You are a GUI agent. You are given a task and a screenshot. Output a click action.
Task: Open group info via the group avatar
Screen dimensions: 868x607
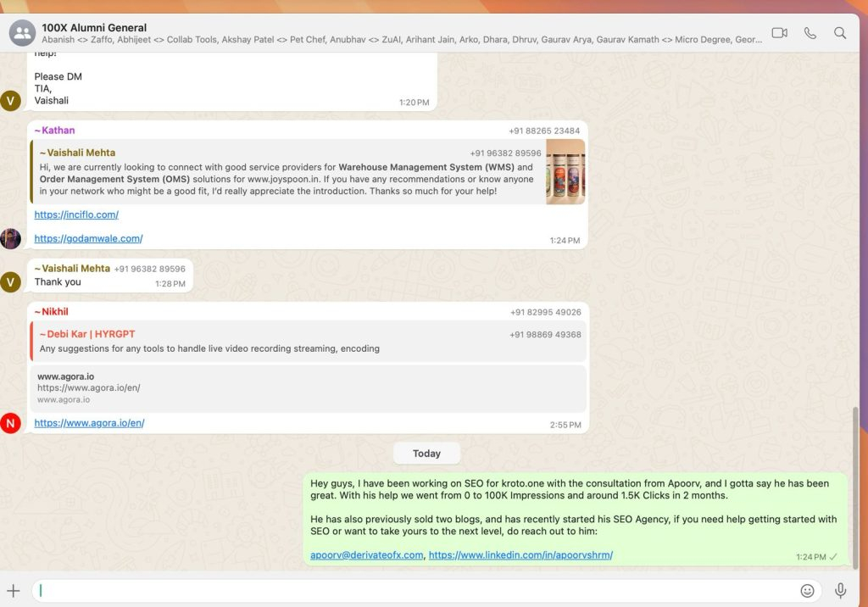tap(22, 32)
